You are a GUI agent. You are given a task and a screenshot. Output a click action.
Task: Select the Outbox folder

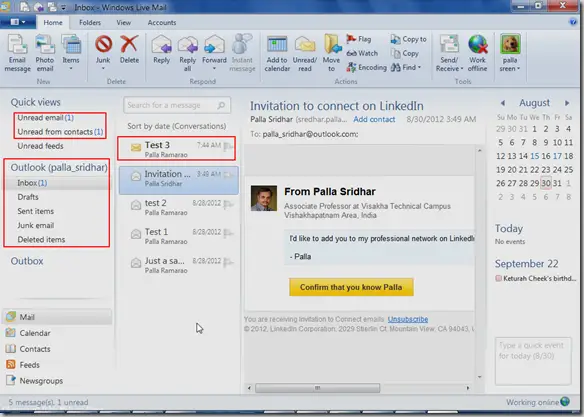(27, 261)
